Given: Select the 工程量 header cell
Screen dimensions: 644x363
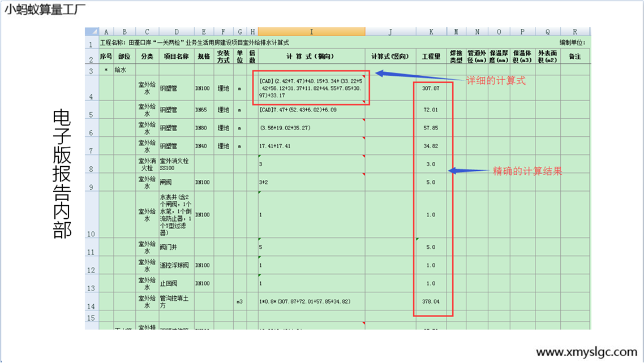Looking at the screenshot, I should (x=431, y=57).
